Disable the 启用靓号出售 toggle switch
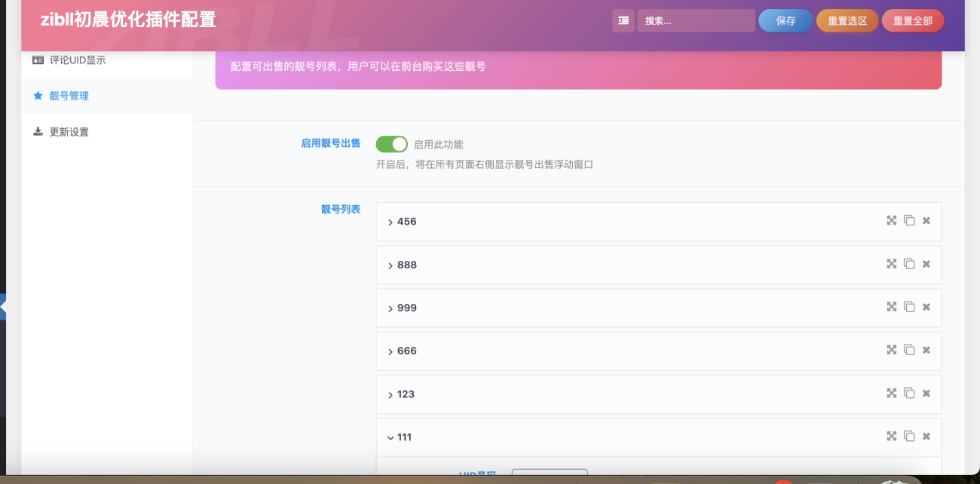The width and height of the screenshot is (980, 484). coord(391,143)
